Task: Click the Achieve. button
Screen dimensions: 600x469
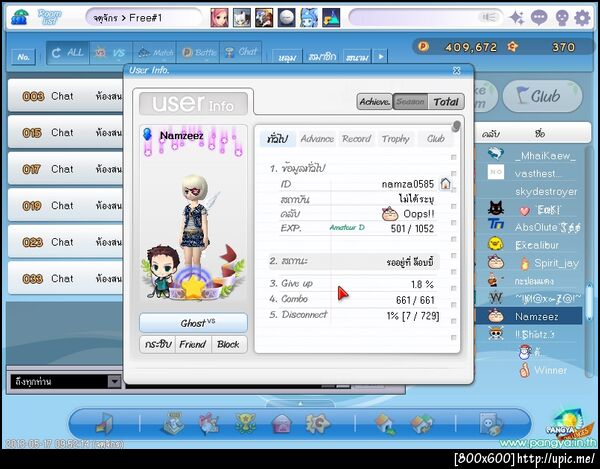Action: (x=375, y=102)
